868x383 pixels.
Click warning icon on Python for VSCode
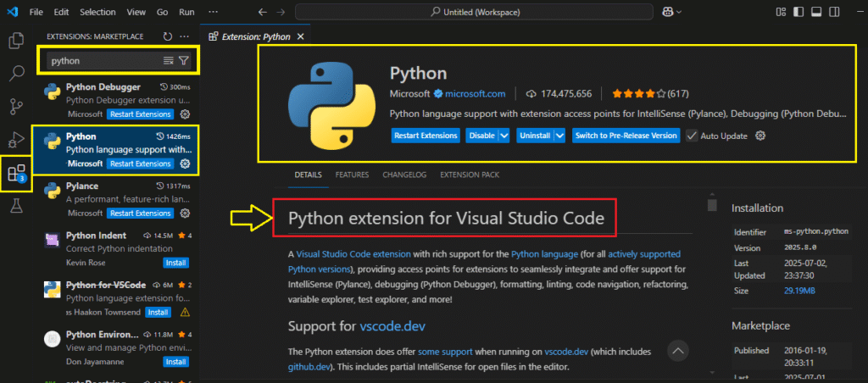185,312
